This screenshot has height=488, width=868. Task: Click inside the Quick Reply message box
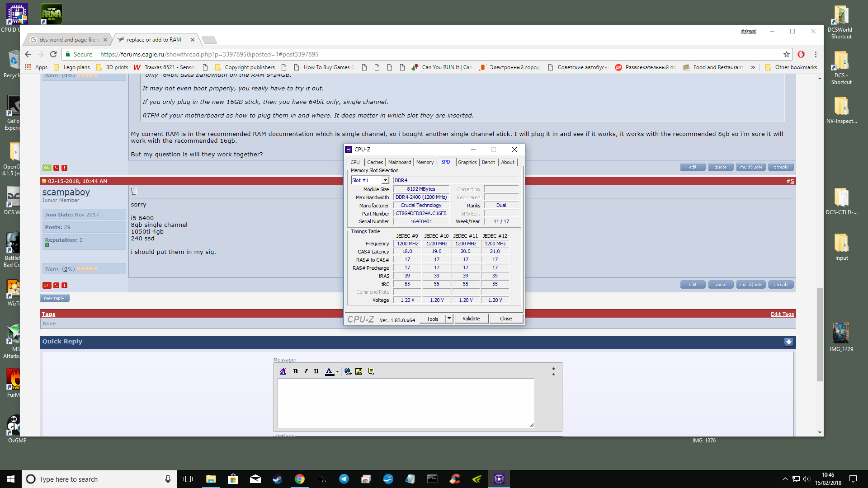pyautogui.click(x=406, y=403)
